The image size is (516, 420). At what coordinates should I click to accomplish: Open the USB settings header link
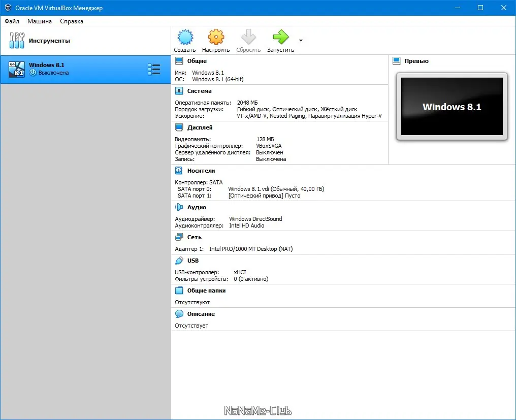[x=193, y=261]
